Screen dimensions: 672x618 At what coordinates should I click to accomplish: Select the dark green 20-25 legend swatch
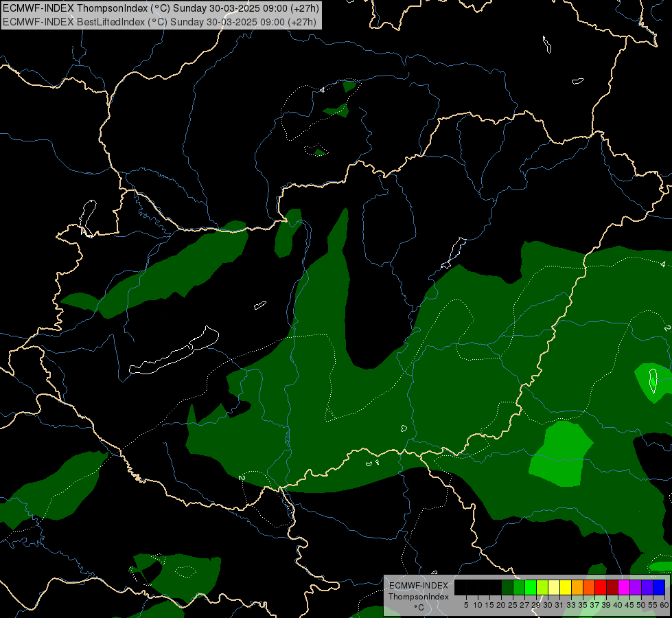pyautogui.click(x=507, y=587)
